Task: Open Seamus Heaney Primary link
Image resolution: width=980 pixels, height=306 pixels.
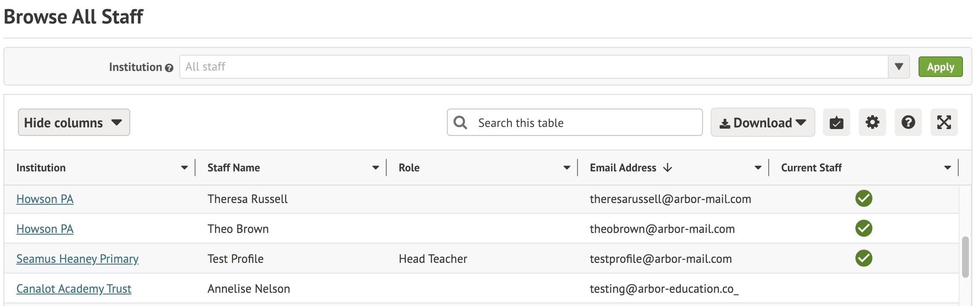Action: tap(77, 259)
